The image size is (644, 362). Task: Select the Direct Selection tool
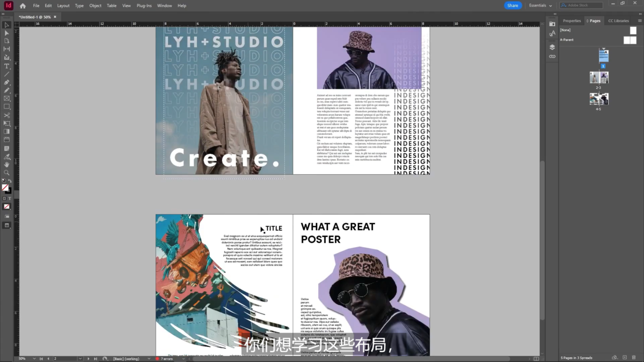(6, 33)
